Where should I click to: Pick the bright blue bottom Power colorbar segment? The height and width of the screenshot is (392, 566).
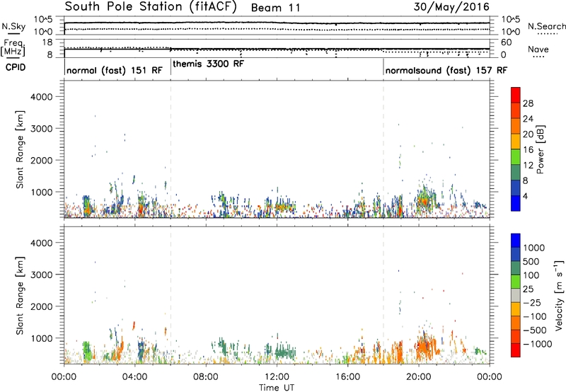pyautogui.click(x=516, y=203)
